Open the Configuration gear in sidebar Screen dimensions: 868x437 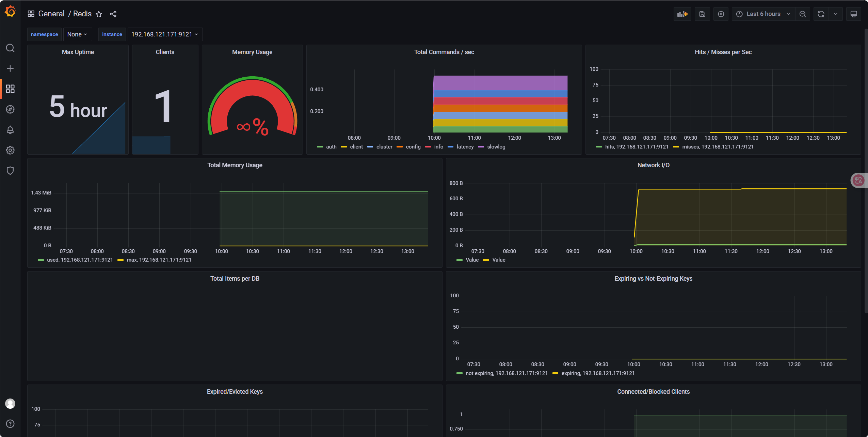click(x=10, y=150)
